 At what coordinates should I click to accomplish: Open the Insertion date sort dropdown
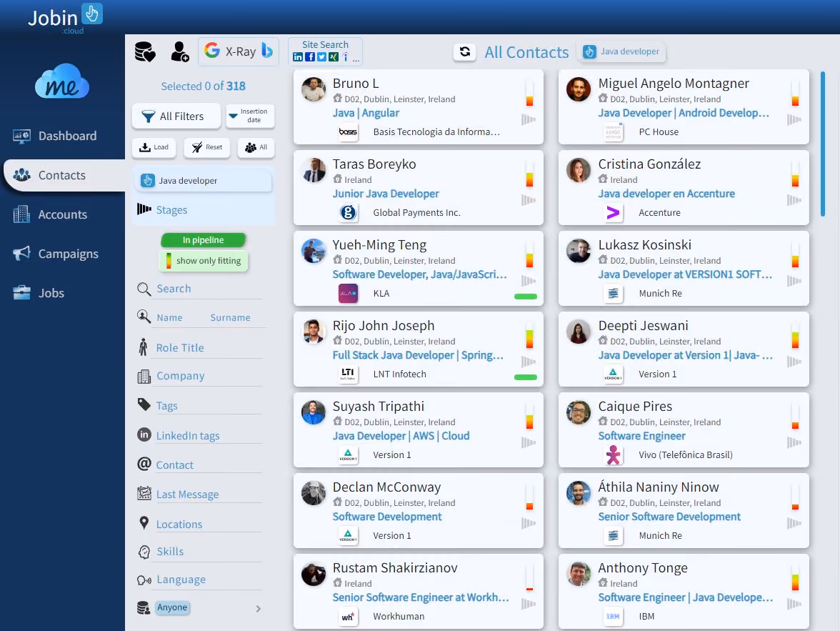coord(250,116)
